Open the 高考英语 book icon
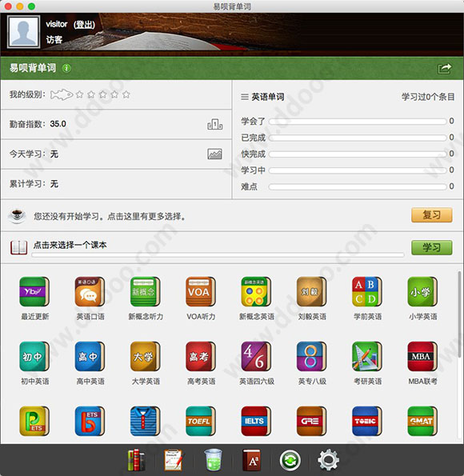The width and height of the screenshot is (464, 476). tap(201, 356)
